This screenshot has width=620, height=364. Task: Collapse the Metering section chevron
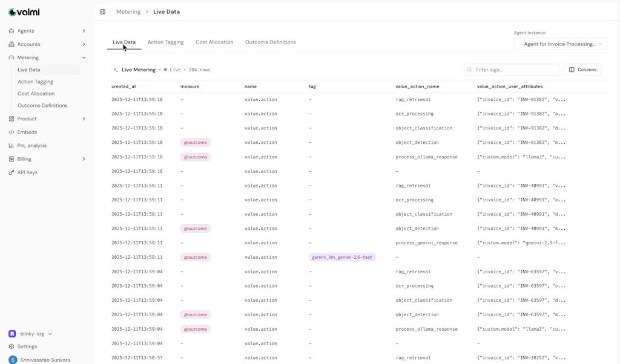coord(84,57)
